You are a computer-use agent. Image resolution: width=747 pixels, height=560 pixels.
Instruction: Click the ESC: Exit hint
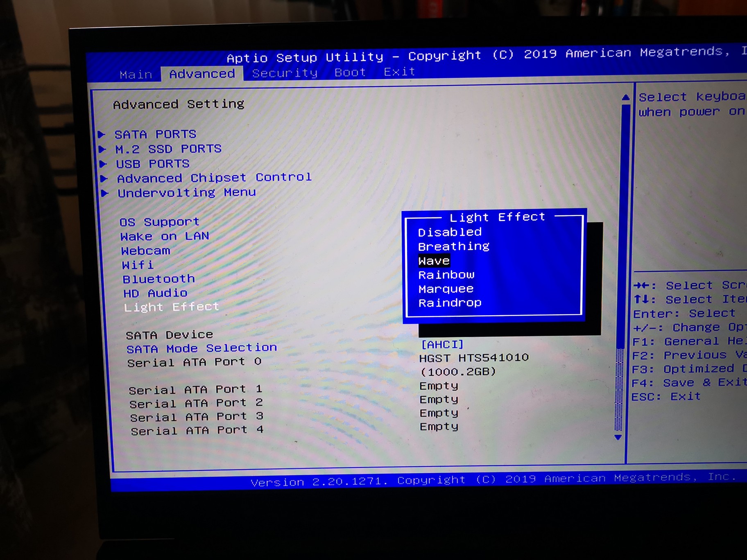point(666,397)
